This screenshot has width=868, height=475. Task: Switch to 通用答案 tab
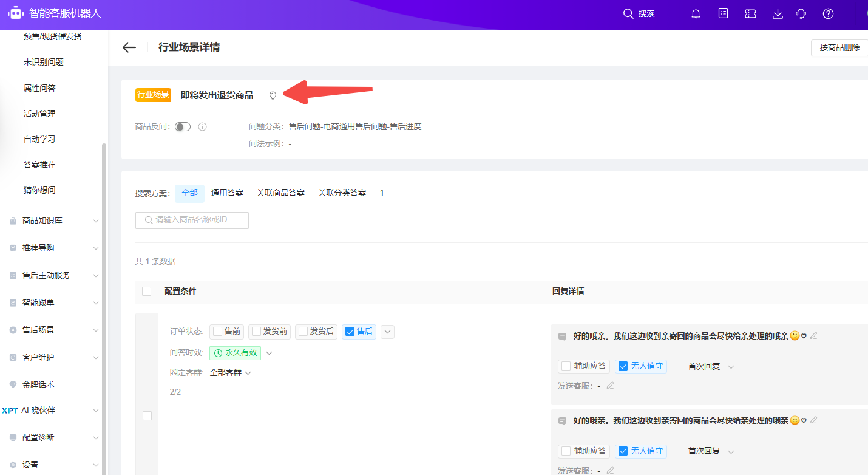227,193
